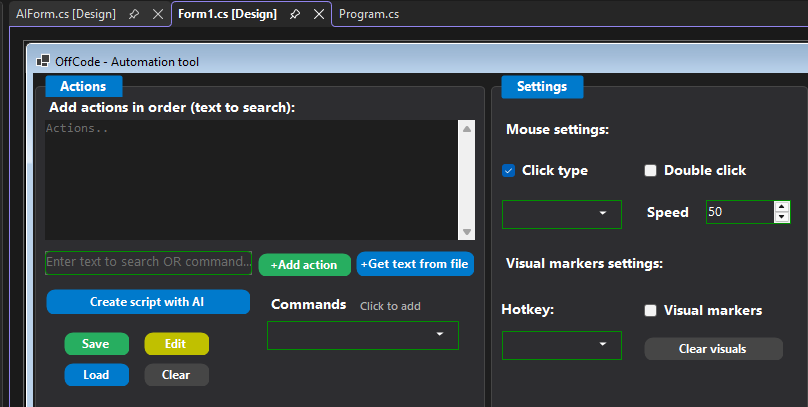Click the OffCode form title bar icon
The height and width of the screenshot is (407, 808).
coord(43,61)
